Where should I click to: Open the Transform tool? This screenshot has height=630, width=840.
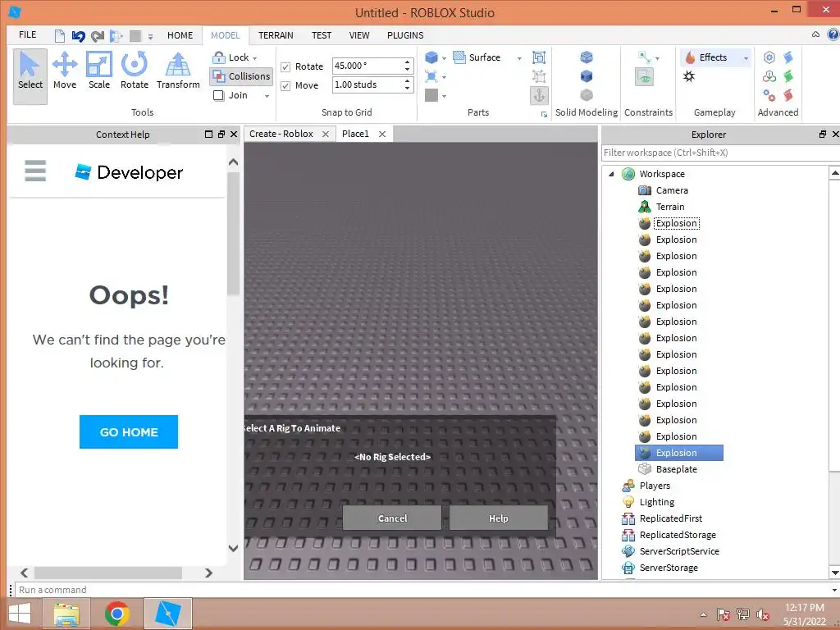178,71
